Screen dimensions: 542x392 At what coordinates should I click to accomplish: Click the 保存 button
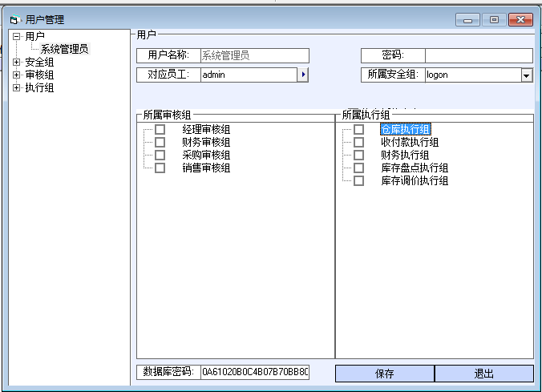pyautogui.click(x=384, y=374)
